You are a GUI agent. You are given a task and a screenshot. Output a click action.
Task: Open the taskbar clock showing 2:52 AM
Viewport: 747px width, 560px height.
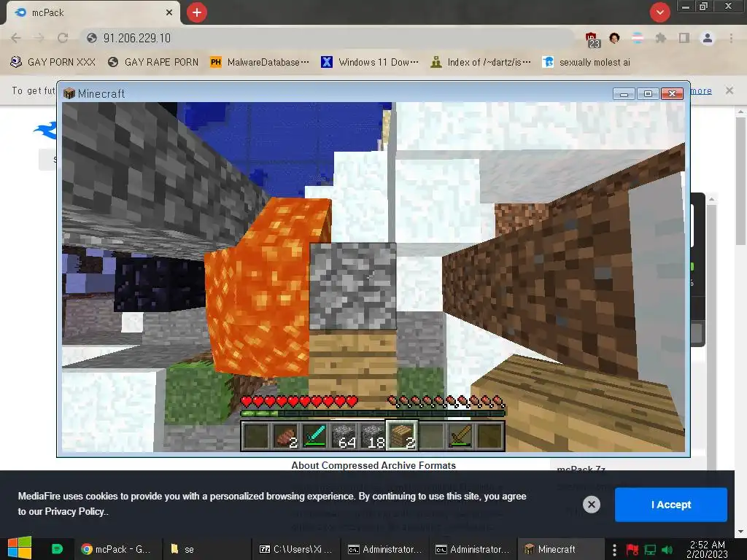click(708, 549)
